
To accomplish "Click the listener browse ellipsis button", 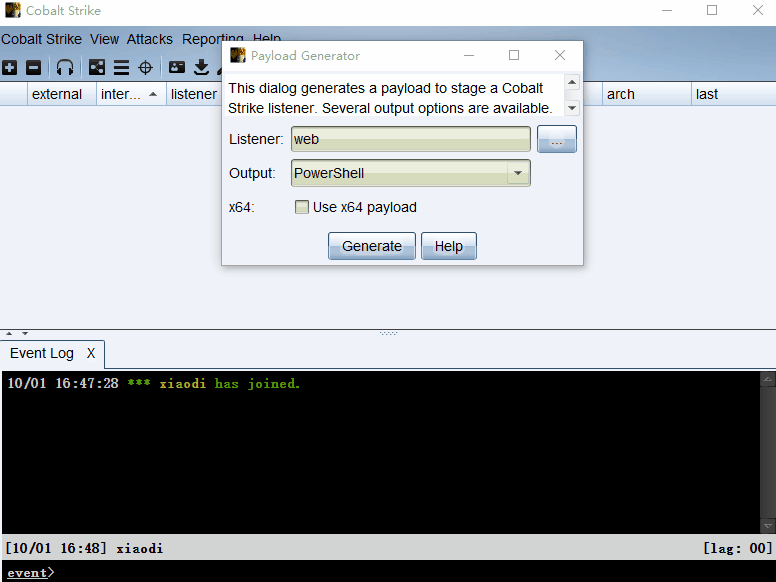I will (x=557, y=139).
